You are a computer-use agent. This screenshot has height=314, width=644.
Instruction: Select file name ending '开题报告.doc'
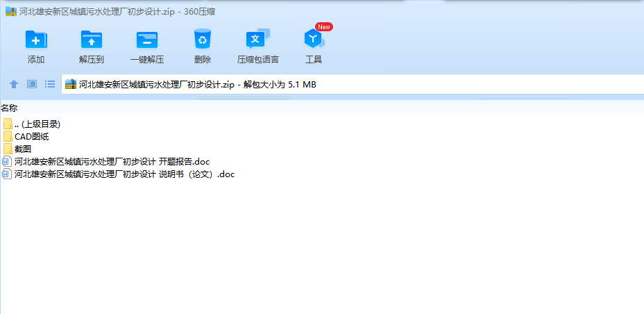tap(112, 162)
